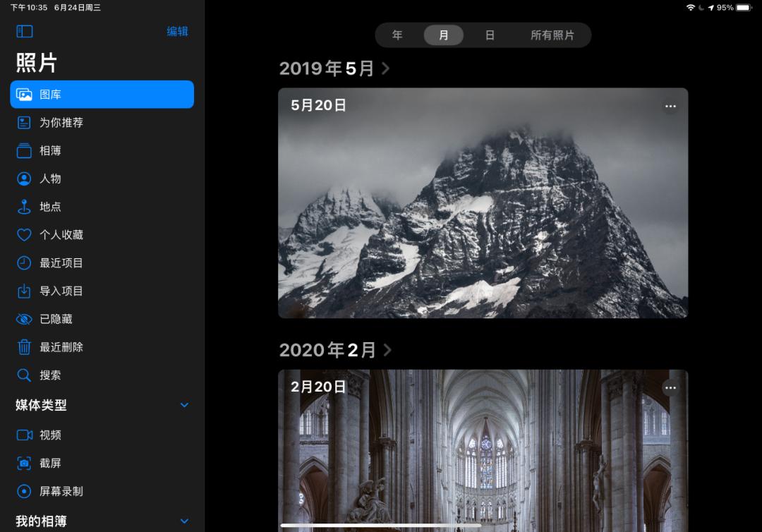Tap the 编辑 edit button

coord(177,32)
